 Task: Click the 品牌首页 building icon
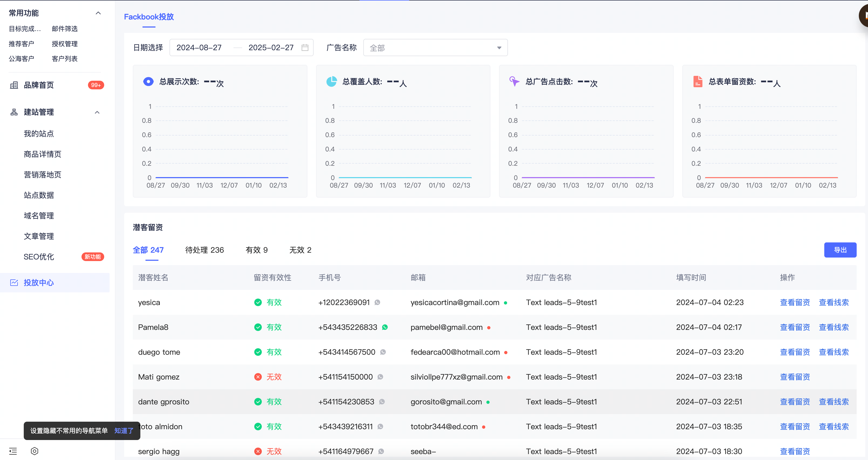(14, 85)
